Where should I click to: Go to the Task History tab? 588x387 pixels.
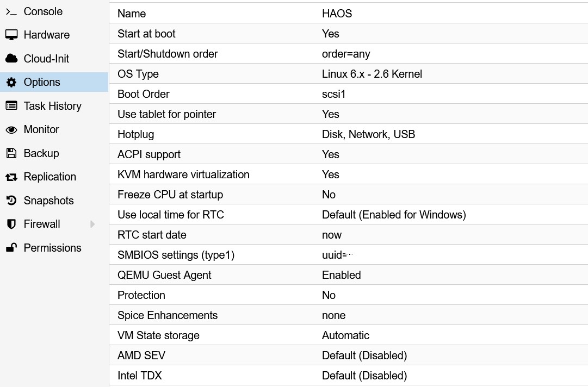52,106
